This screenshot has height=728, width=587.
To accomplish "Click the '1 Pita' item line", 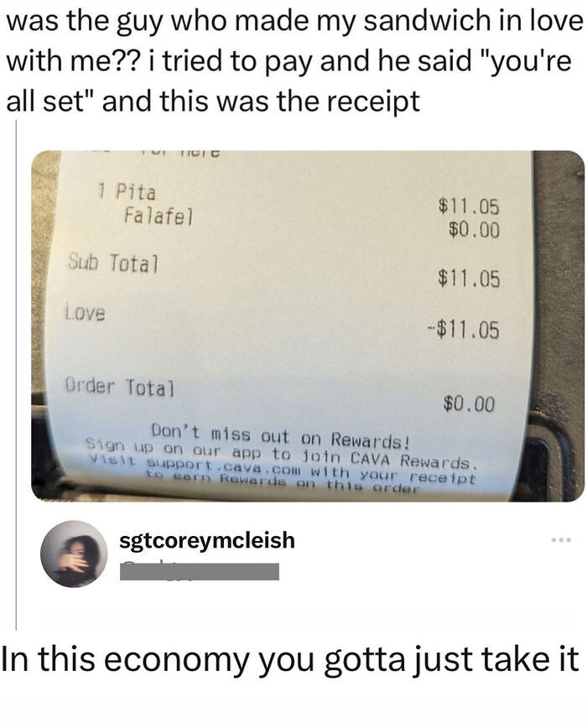I will 127,191.
